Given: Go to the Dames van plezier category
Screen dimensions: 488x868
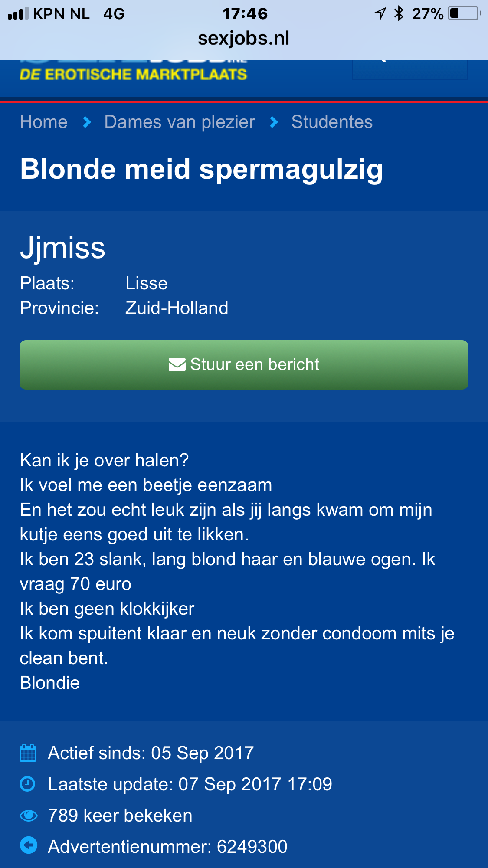Looking at the screenshot, I should (x=180, y=122).
